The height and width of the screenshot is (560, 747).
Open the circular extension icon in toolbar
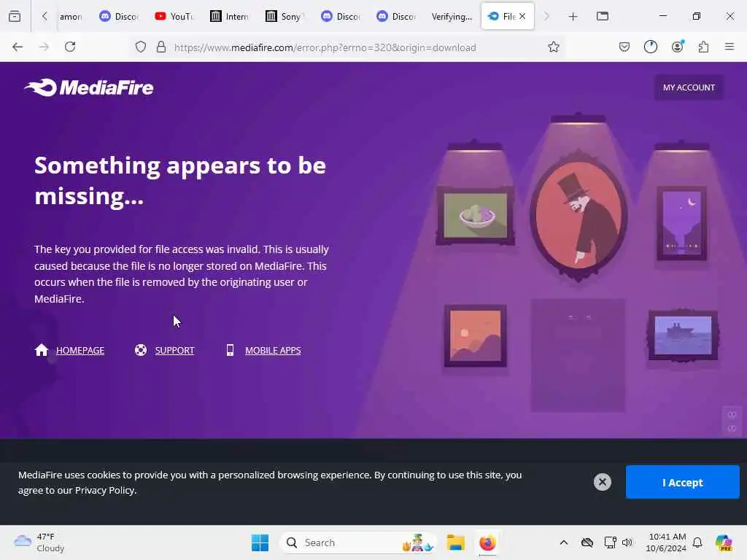[x=650, y=47]
